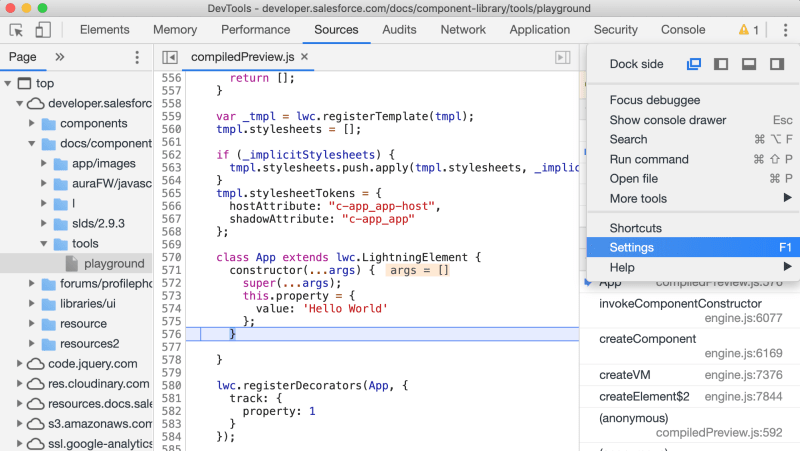The image size is (800, 451).
Task: Switch to the Application panel
Action: 540,30
